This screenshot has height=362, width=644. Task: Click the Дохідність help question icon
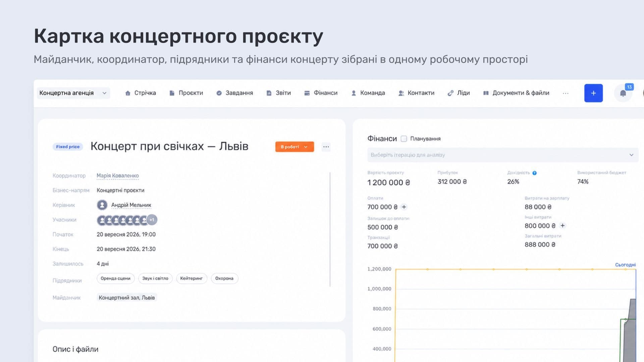click(x=535, y=173)
